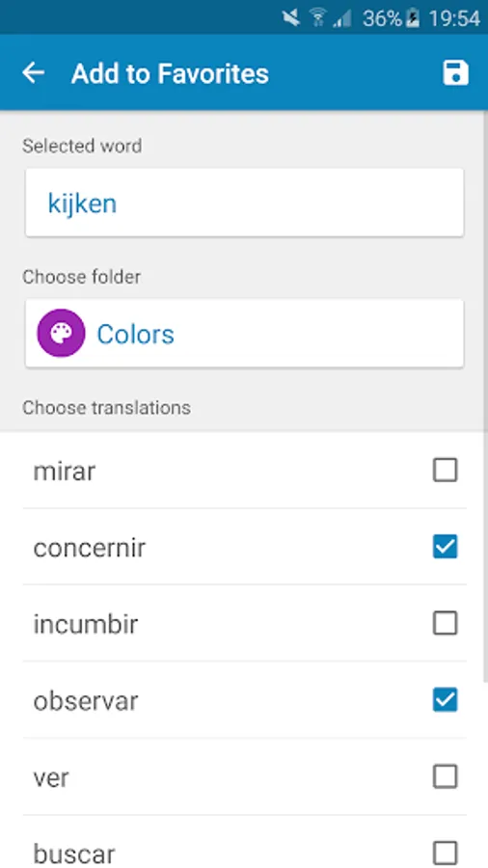
Task: Tap the muted sound status icon
Action: pos(291,19)
